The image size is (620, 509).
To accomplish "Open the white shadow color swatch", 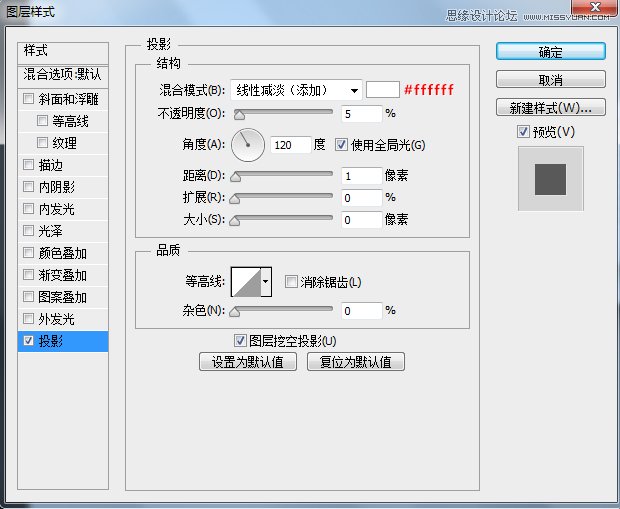I will [x=383, y=90].
